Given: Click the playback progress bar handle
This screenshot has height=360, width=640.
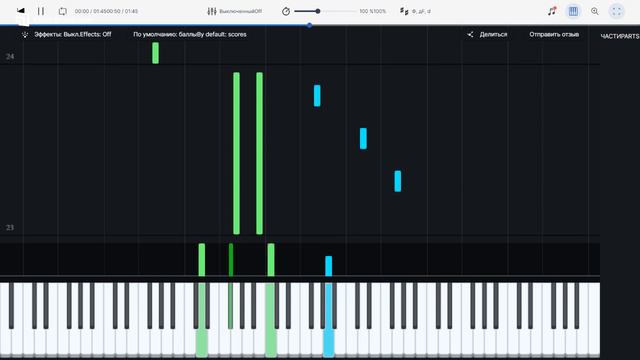Looking at the screenshot, I should (x=309, y=25).
